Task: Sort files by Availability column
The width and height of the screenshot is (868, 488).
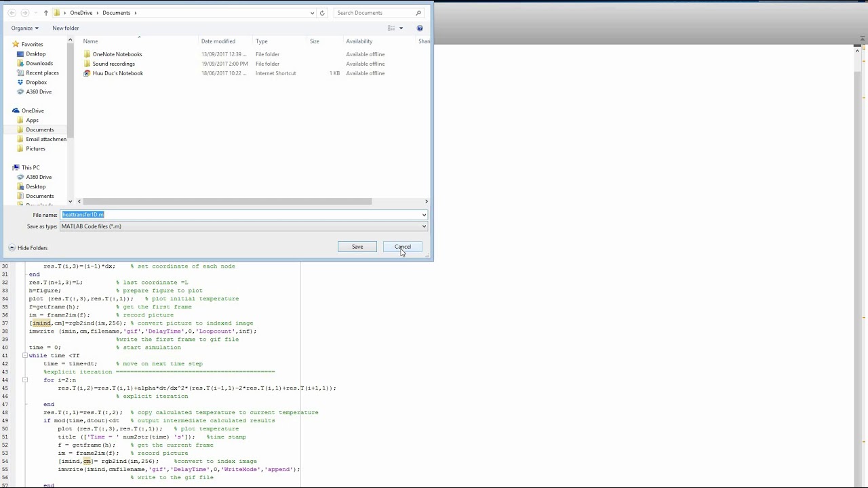Action: tap(359, 41)
